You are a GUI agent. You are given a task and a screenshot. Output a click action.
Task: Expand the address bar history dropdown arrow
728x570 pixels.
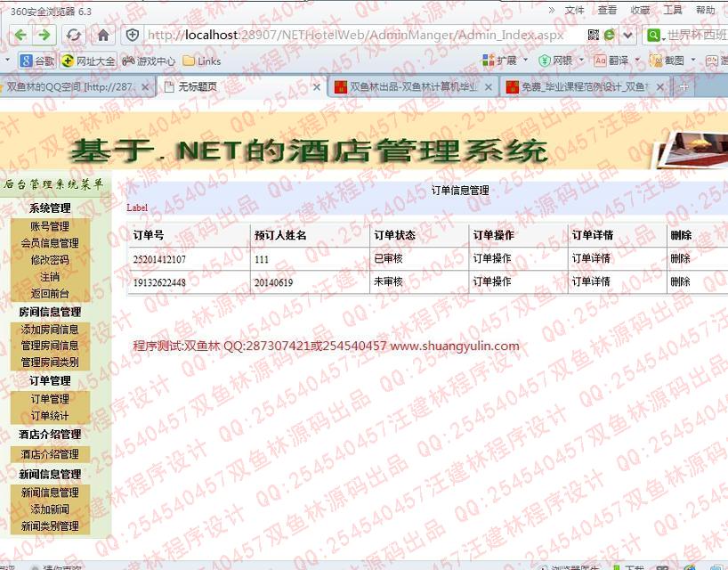[x=627, y=36]
